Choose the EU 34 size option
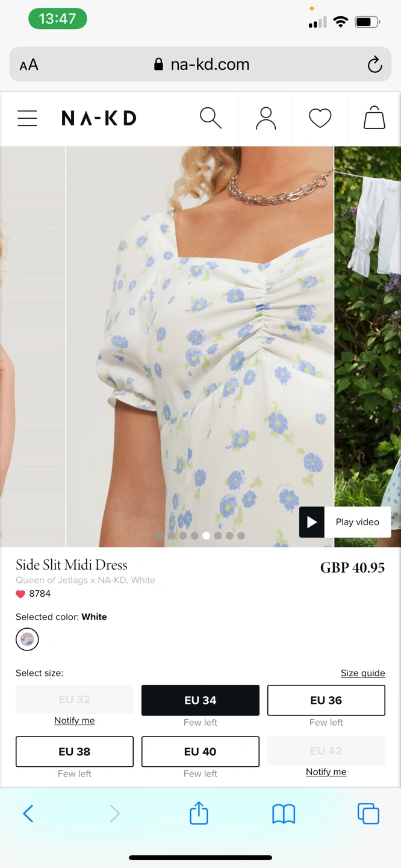Image resolution: width=401 pixels, height=868 pixels. click(x=200, y=700)
